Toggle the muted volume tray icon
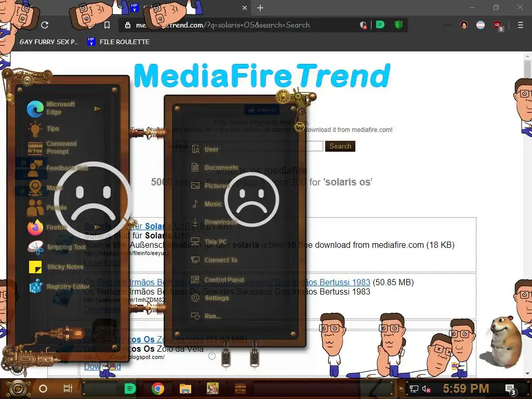Viewport: 532px width, 399px height. point(426,389)
